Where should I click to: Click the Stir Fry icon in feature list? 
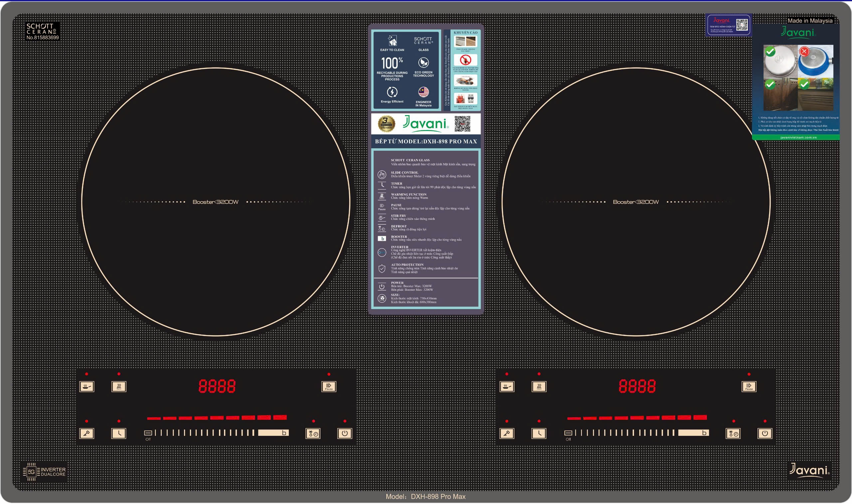click(x=382, y=217)
